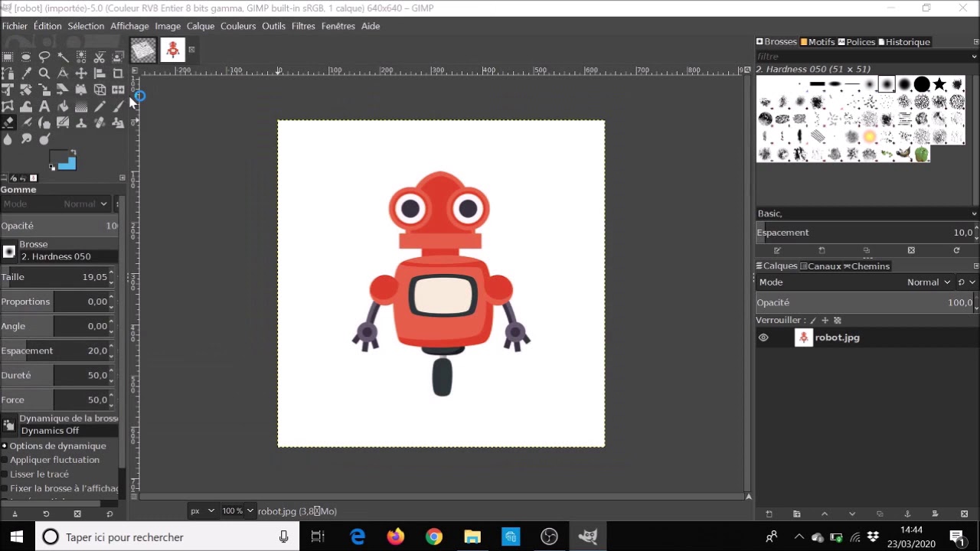
Task: Open the Couleurs menu
Action: click(238, 26)
